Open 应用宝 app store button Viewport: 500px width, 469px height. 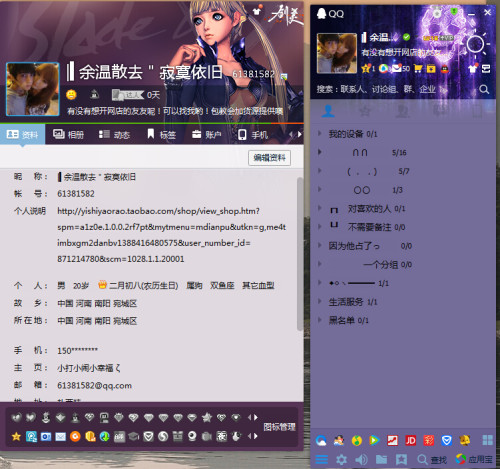[x=474, y=459]
